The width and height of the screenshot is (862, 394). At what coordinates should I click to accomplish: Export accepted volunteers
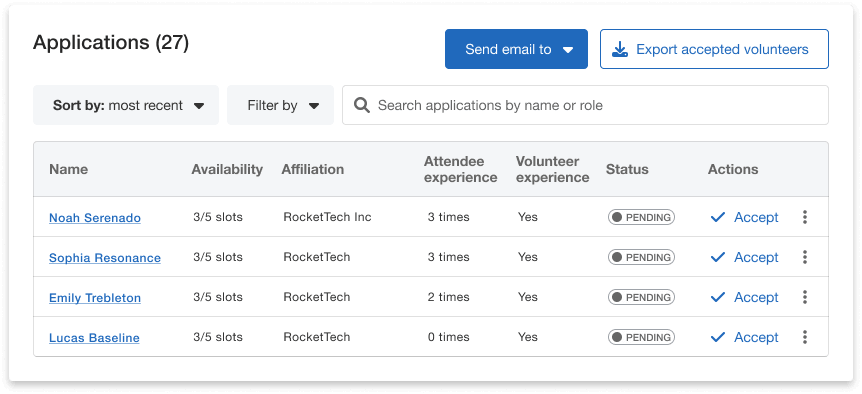tap(714, 49)
